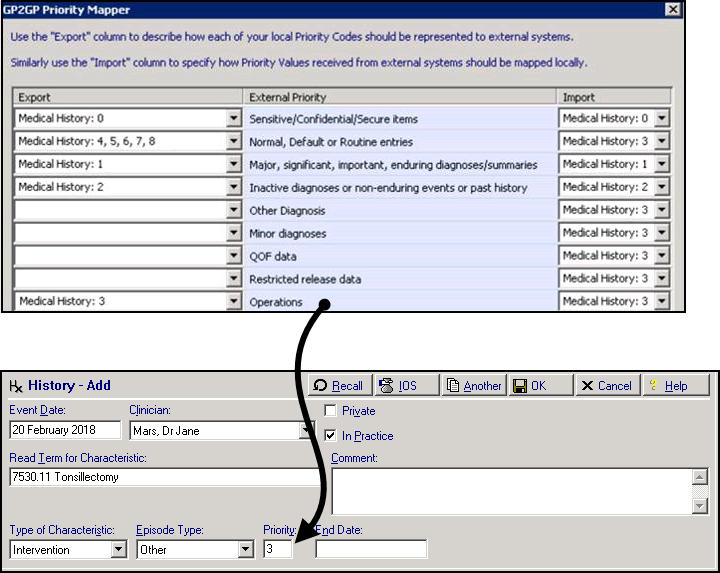Expand Export dropdown for Operations row
This screenshot has height=573, width=720.
pos(233,302)
